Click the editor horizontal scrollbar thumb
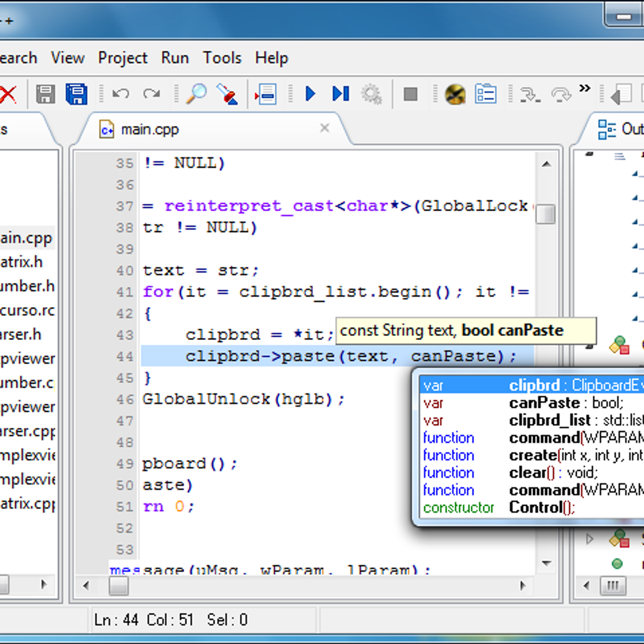This screenshot has width=644, height=644. (119, 586)
